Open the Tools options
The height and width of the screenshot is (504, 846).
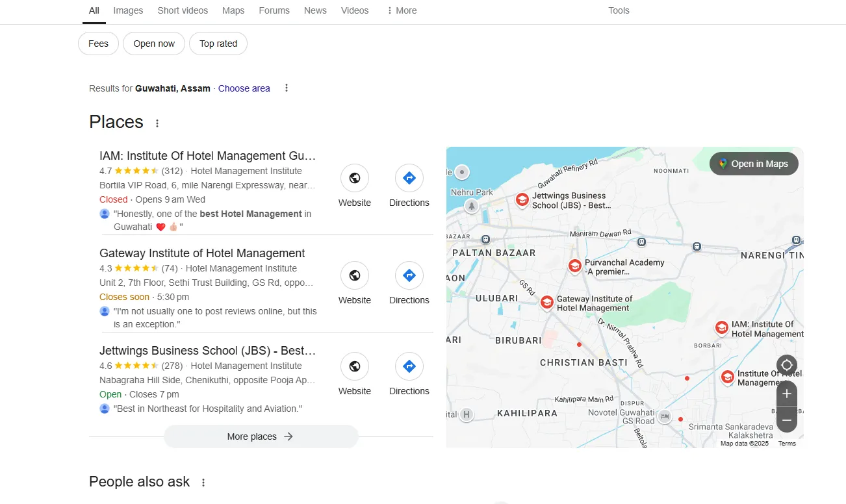click(x=619, y=10)
